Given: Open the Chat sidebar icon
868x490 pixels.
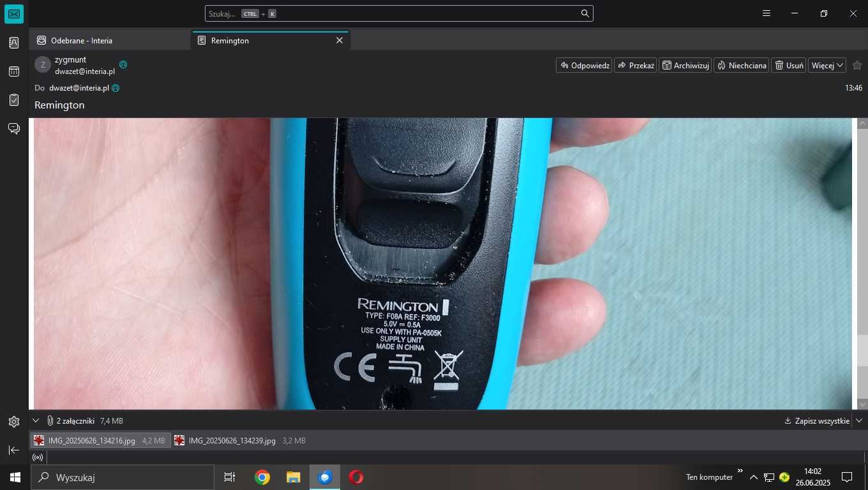Looking at the screenshot, I should [x=14, y=128].
